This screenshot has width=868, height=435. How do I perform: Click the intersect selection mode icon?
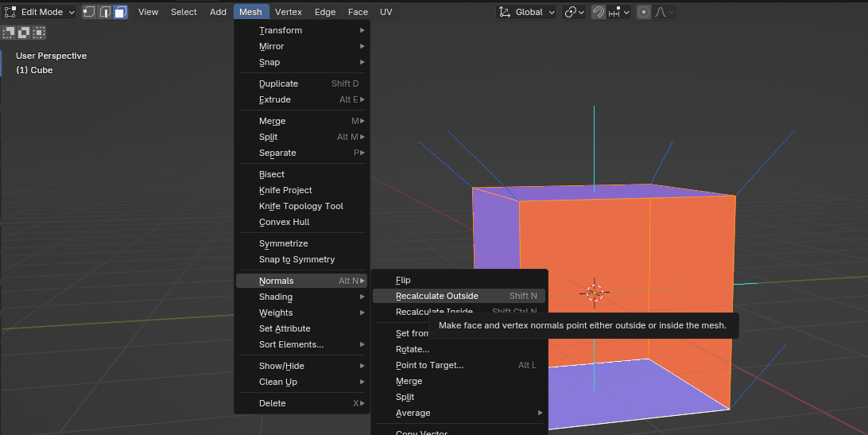coord(39,33)
